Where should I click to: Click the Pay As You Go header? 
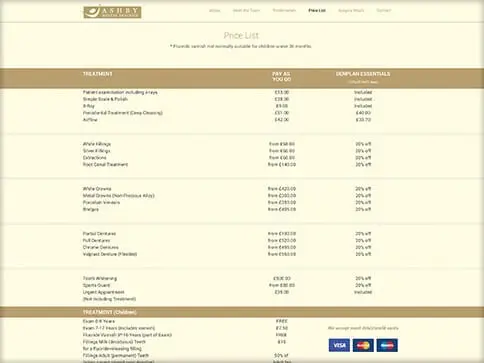(282, 77)
